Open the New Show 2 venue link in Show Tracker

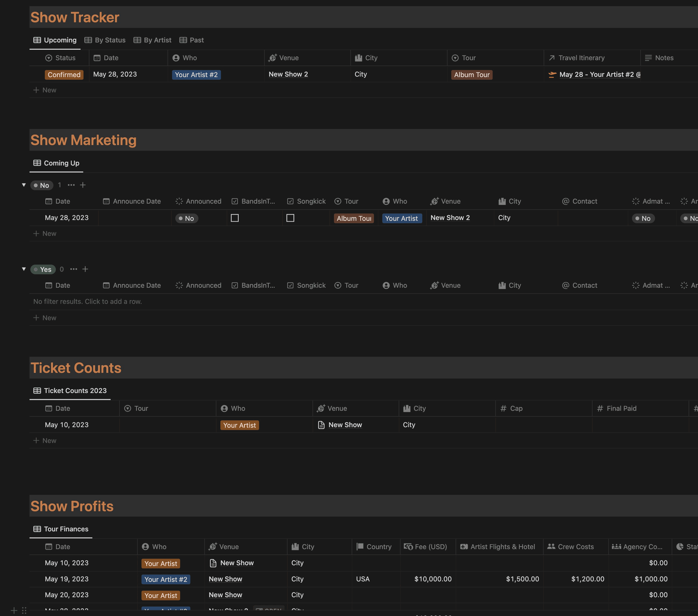288,74
